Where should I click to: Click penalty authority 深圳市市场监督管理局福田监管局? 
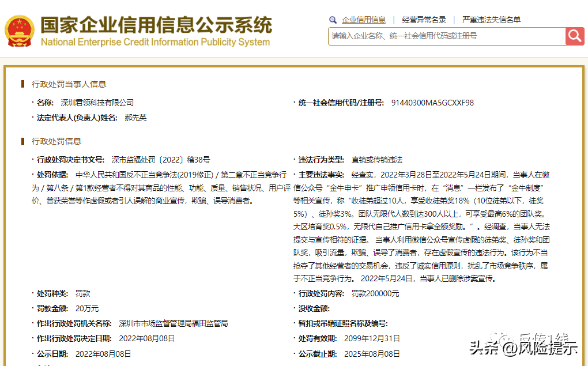coord(174,323)
